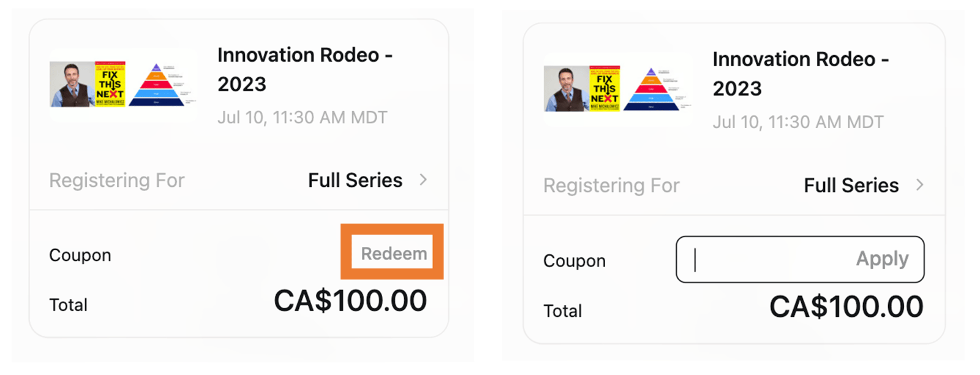Viewport: 980px width, 375px height.
Task: Open Full Series chevron in Apply card
Action: point(919,184)
